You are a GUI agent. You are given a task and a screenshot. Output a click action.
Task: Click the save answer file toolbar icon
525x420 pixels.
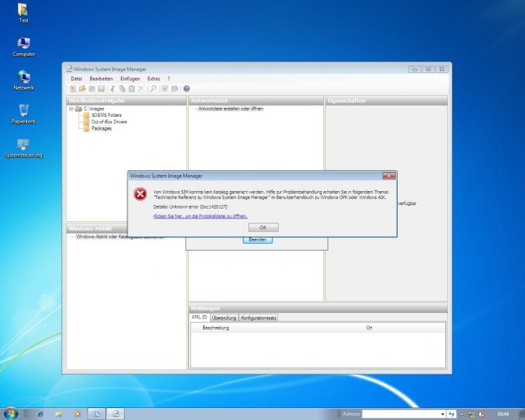(x=101, y=89)
